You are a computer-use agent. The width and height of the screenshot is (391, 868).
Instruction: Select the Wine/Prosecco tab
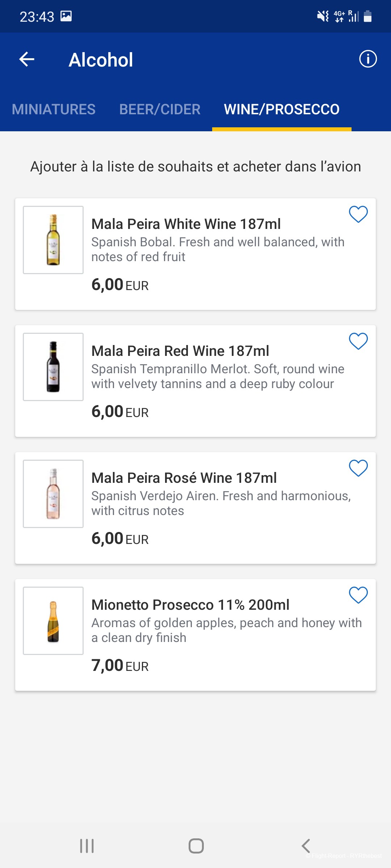(282, 109)
